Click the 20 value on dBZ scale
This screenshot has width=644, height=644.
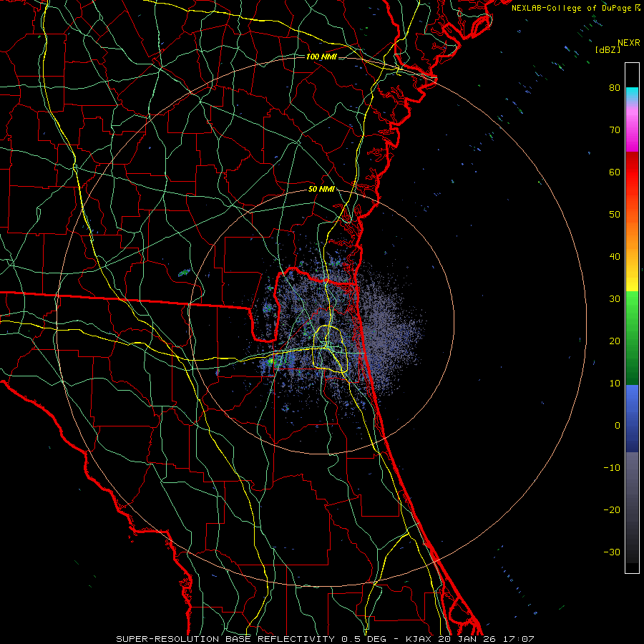615,341
